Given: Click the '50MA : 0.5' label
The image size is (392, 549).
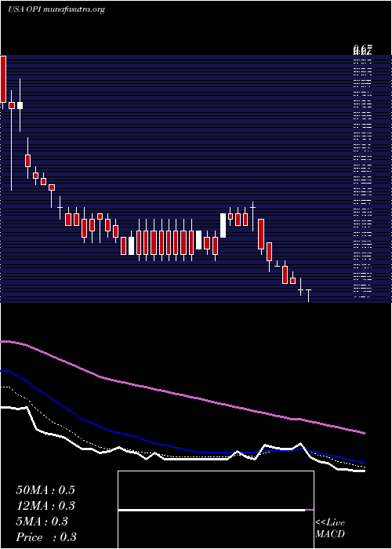Looking at the screenshot, I should tap(45, 490).
